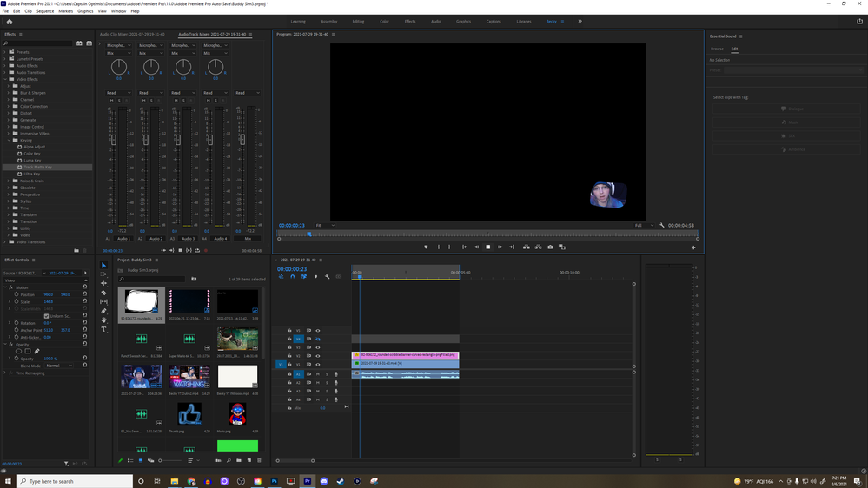Open the Blend Mode dropdown
The width and height of the screenshot is (868, 488).
tap(61, 366)
